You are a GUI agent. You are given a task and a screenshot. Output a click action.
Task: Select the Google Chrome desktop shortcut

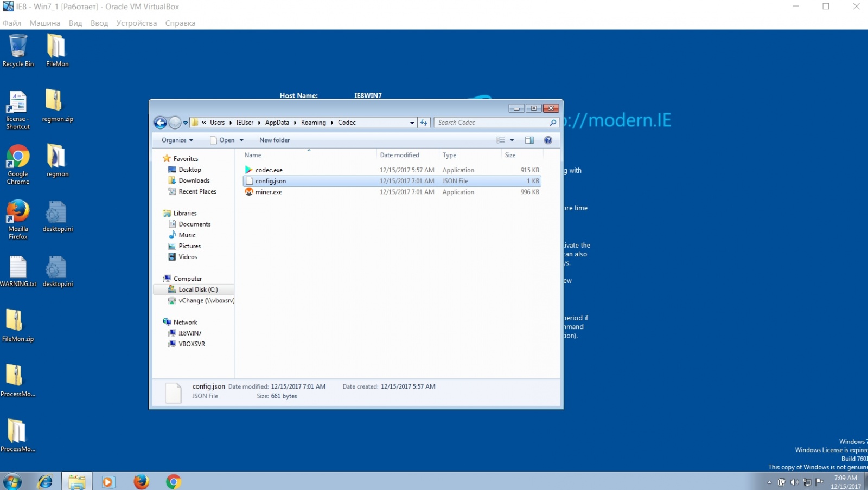coord(18,165)
